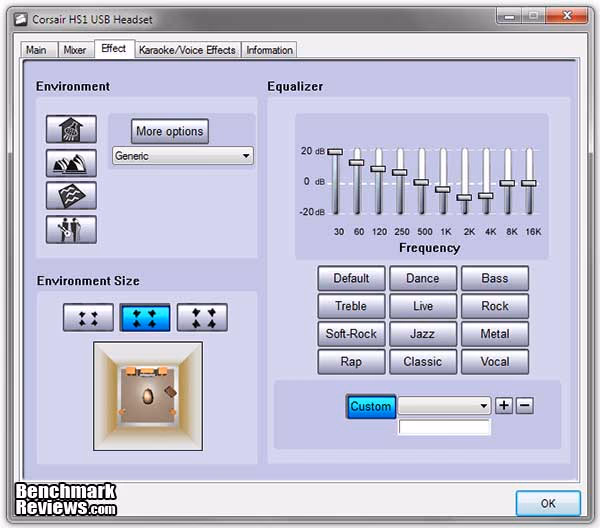The height and width of the screenshot is (528, 600).
Task: Apply the Rock equalizer preset
Action: coord(495,306)
